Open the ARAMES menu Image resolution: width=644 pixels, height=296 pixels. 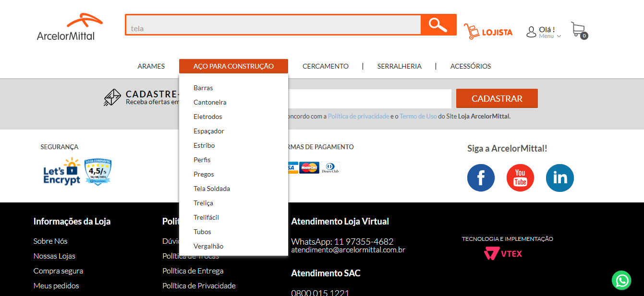coord(151,66)
